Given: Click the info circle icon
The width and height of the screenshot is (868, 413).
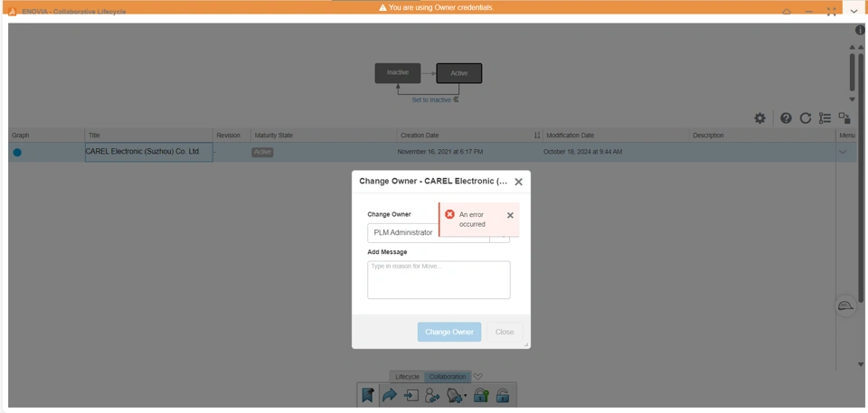Looking at the screenshot, I should coord(860,31).
